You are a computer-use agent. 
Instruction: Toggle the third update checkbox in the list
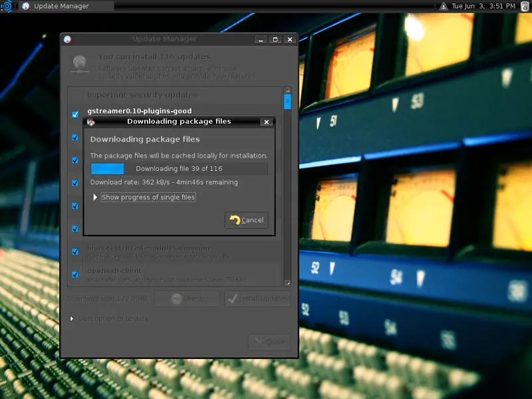click(75, 160)
